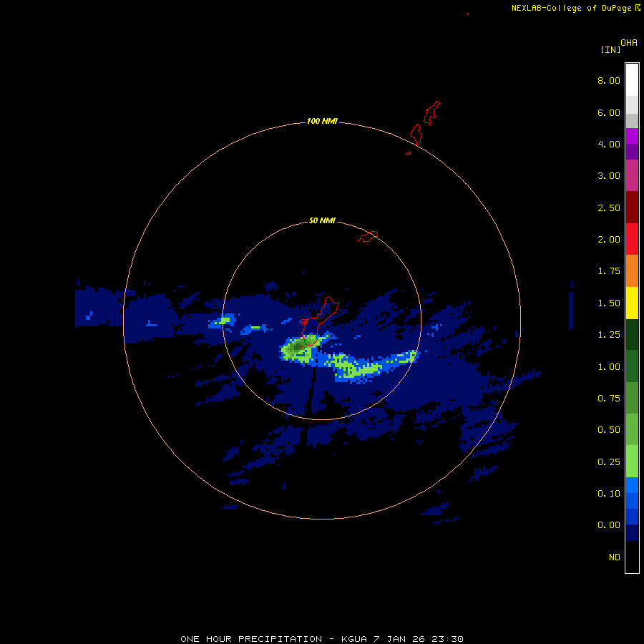Pick the bright red 2.00 legend swatch
The image size is (644, 644).
(x=632, y=239)
